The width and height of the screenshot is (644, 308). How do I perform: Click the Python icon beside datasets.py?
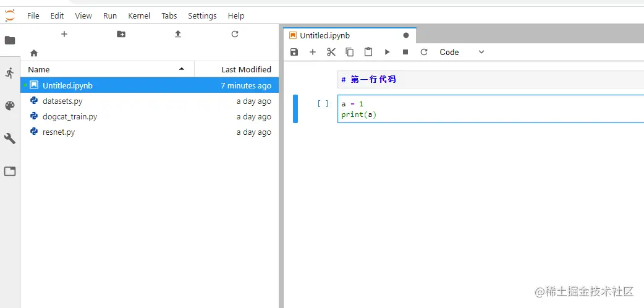(34, 100)
